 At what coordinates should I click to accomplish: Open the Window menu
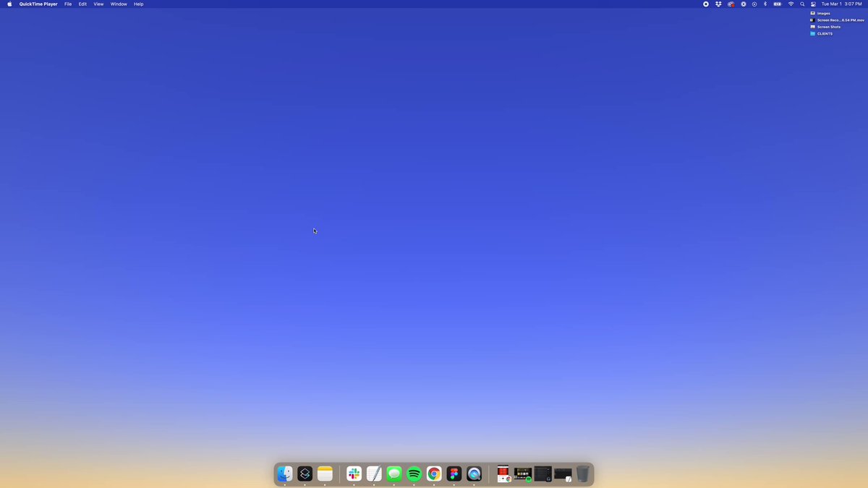point(119,4)
